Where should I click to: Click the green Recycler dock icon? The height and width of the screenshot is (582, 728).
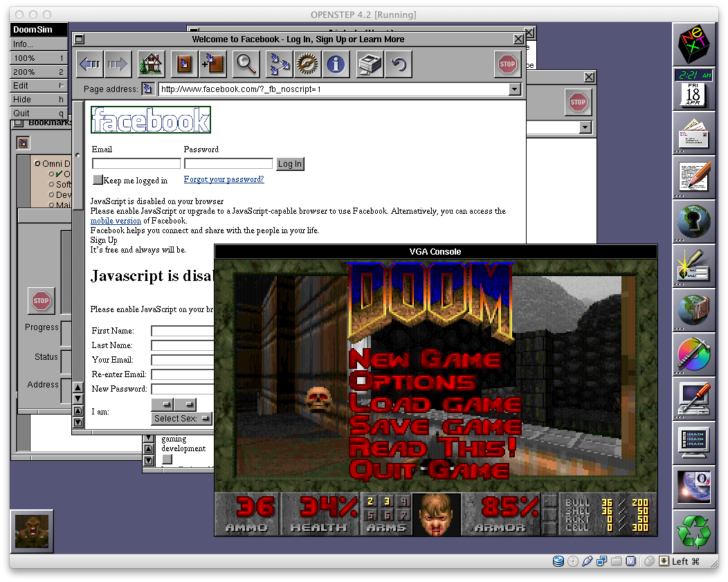tap(693, 531)
